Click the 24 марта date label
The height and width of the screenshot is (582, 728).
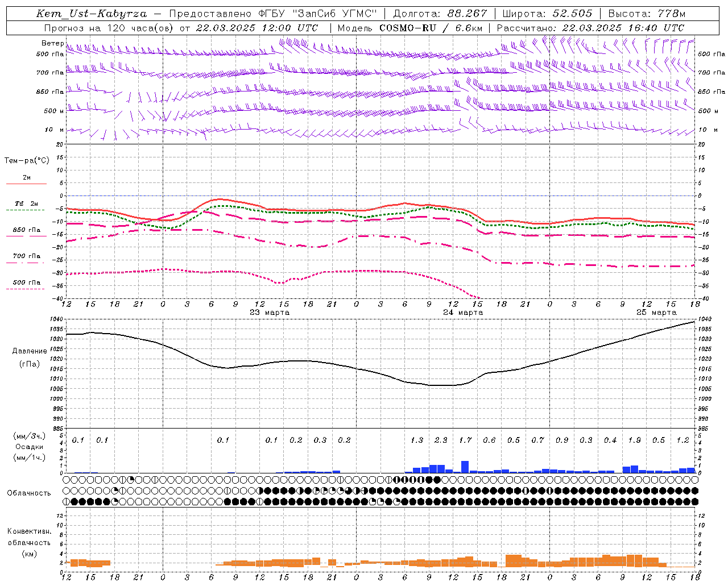pyautogui.click(x=463, y=313)
